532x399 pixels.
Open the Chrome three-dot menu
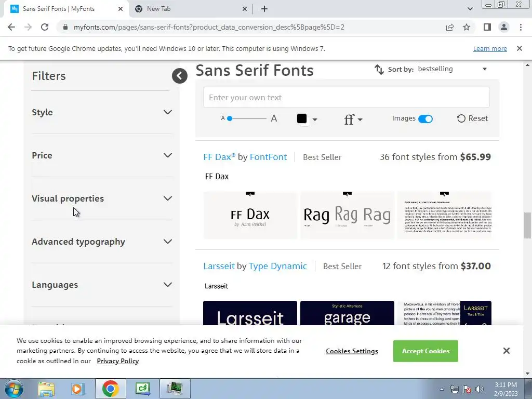click(521, 27)
